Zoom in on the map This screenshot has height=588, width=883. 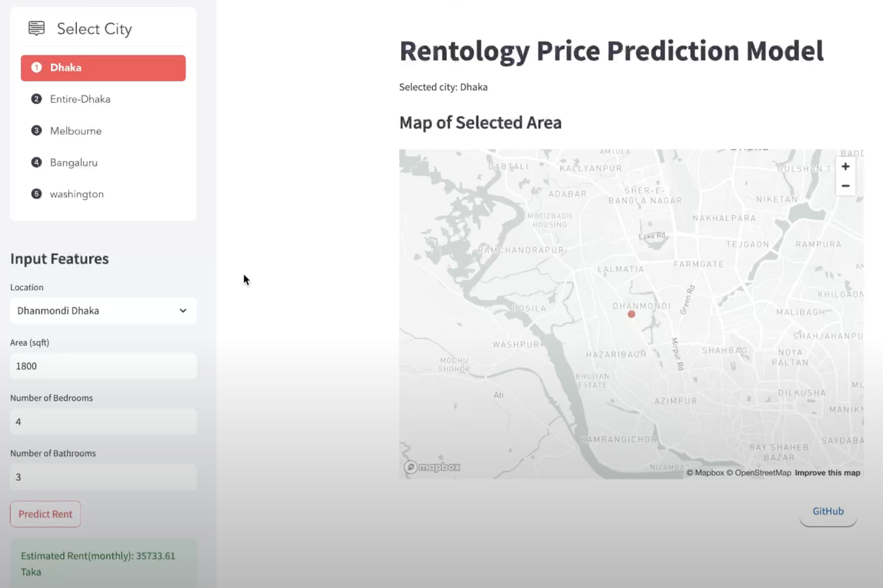click(x=845, y=167)
